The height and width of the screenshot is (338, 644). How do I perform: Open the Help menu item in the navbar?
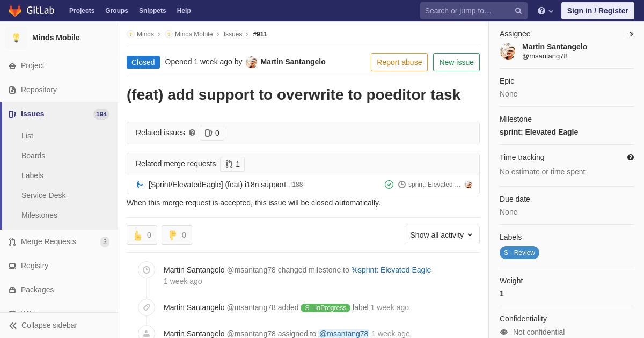[184, 11]
